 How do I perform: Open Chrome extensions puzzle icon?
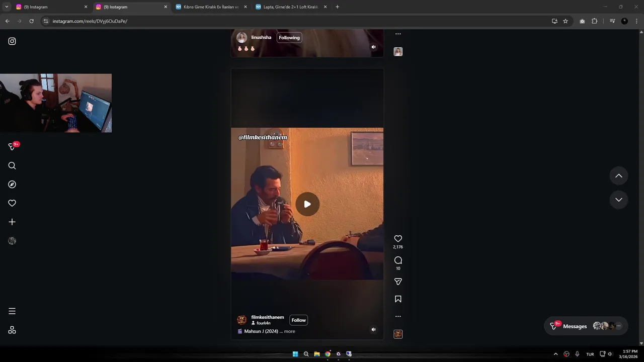click(x=594, y=21)
